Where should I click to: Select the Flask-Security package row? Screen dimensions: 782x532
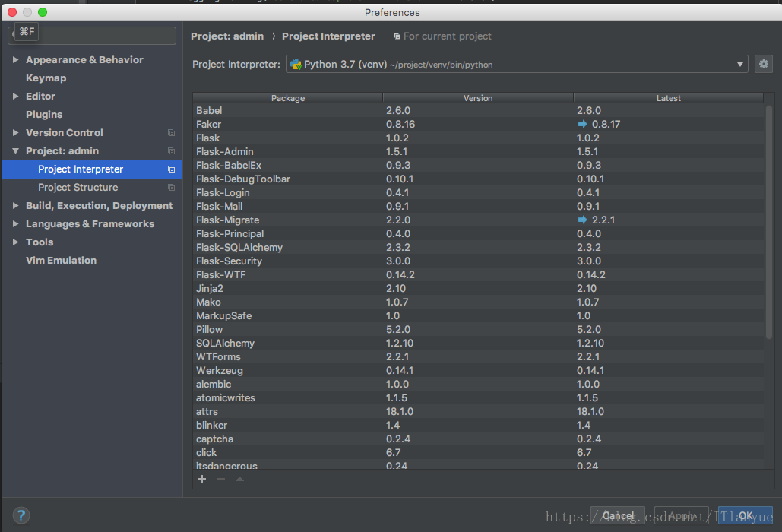[478, 261]
